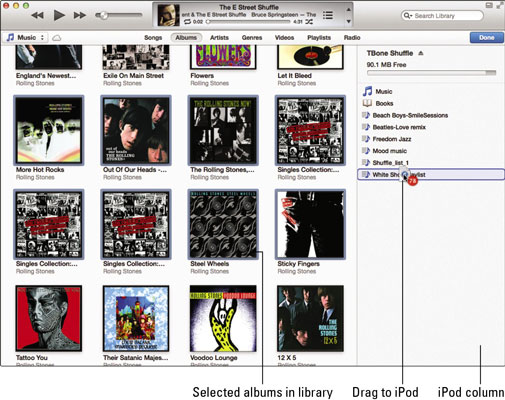Select the Out Of Our Heads album cover

(x=136, y=130)
